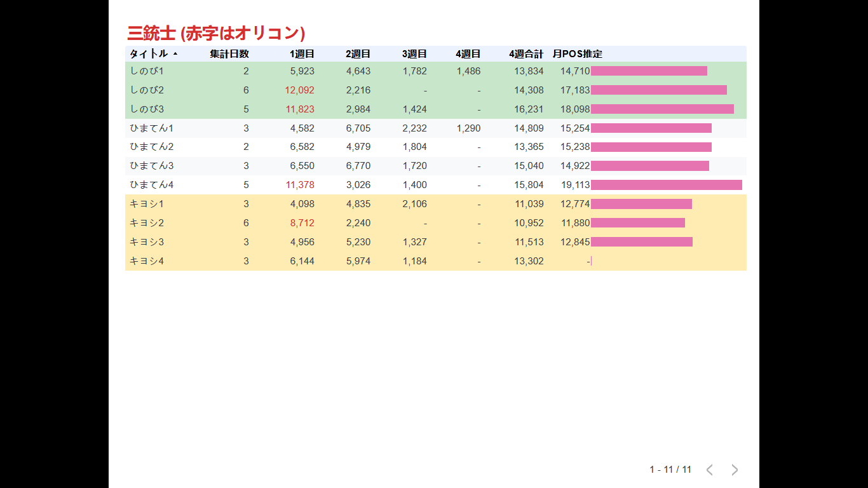Click the 4週合計 column header

526,54
